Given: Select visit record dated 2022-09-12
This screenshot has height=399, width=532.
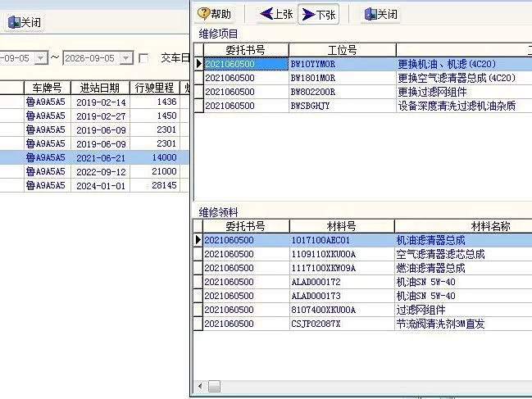Looking at the screenshot, I should 94,171.
